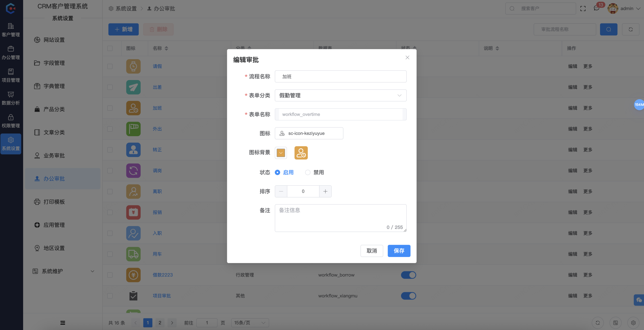Click the fullscreen icon in the top bar
This screenshot has width=644, height=330.
coord(583,8)
